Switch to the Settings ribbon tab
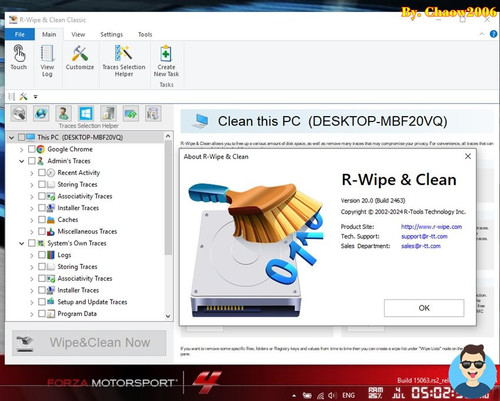Image resolution: width=500 pixels, height=401 pixels. point(112,34)
